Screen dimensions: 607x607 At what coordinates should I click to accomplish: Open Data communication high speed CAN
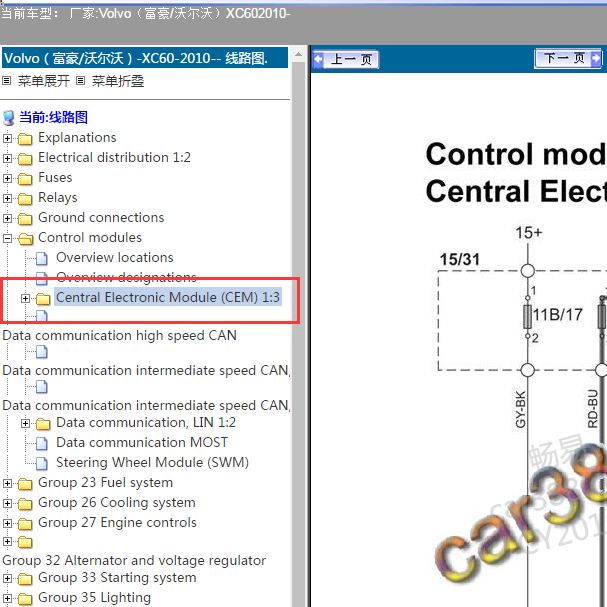click(x=120, y=336)
